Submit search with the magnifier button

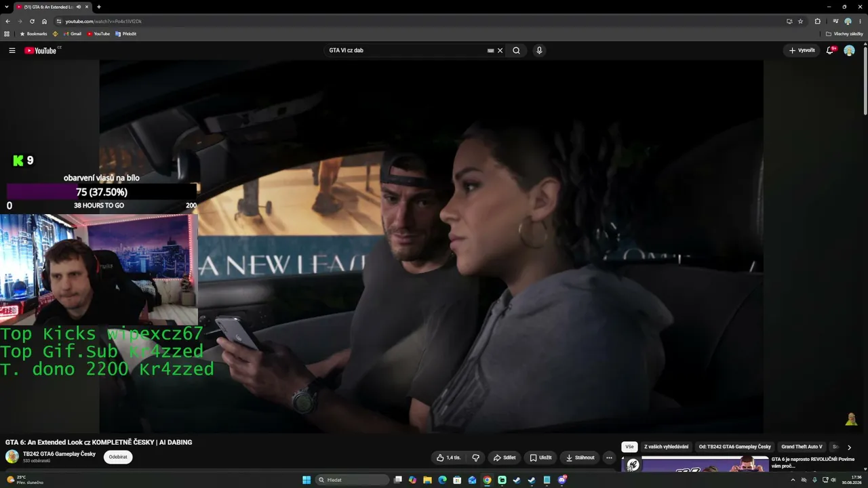point(516,50)
